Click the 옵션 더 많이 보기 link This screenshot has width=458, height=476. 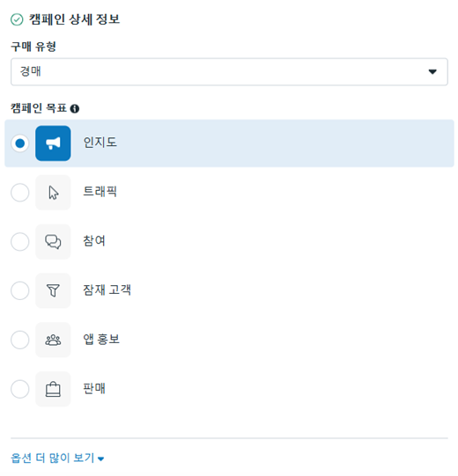(x=57, y=458)
